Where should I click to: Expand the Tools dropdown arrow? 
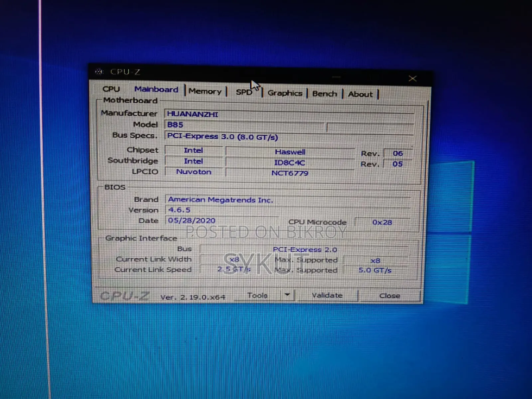pyautogui.click(x=288, y=295)
